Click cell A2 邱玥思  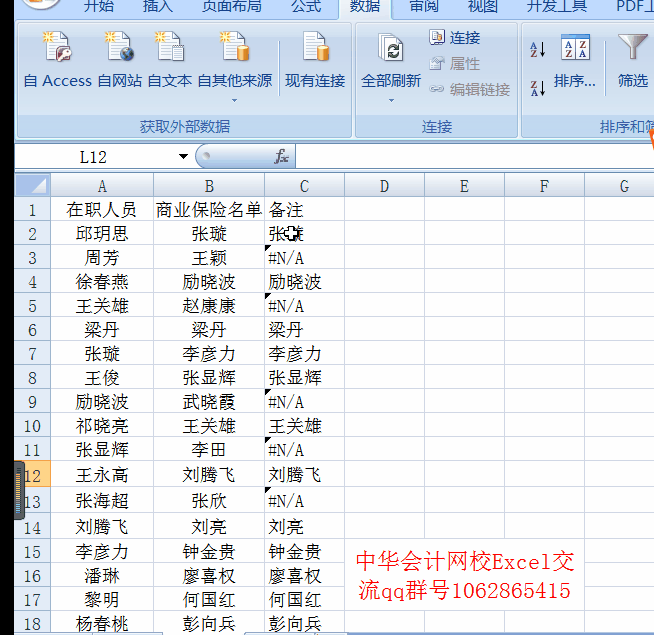[x=102, y=233]
